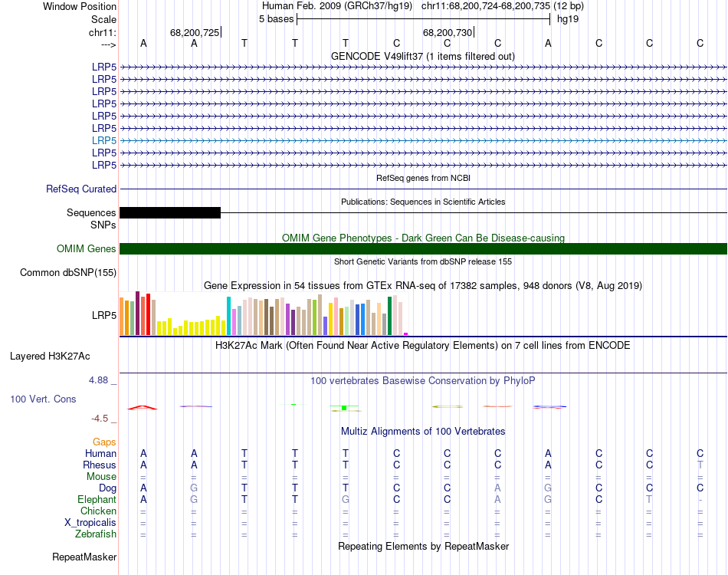Open 'Short Genetic Variants from dbSNP release 155'

tap(423, 261)
